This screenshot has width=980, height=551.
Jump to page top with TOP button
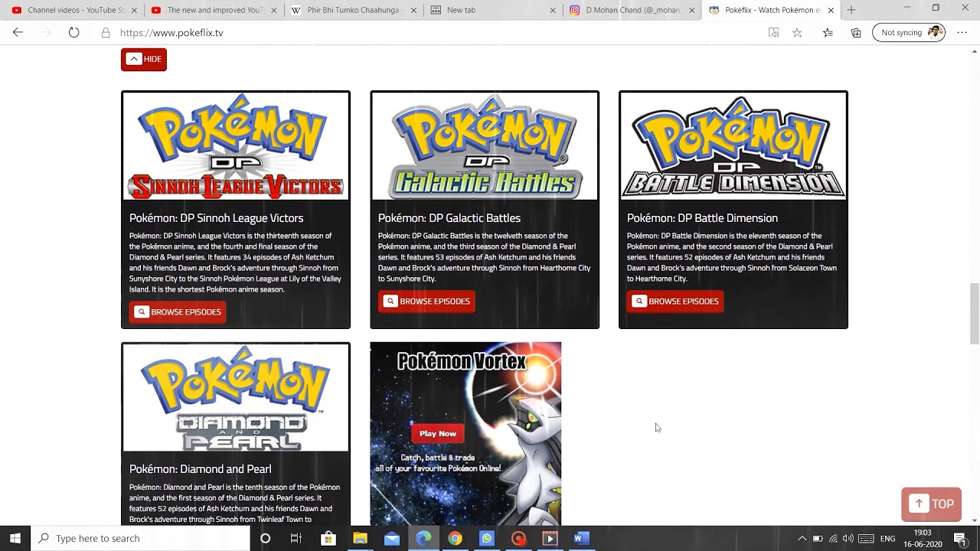[932, 504]
